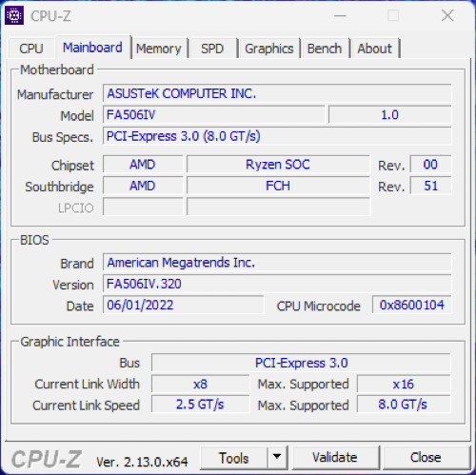This screenshot has height=475, width=476.
Task: Click the chipset Rev. value 00
Action: (x=430, y=165)
